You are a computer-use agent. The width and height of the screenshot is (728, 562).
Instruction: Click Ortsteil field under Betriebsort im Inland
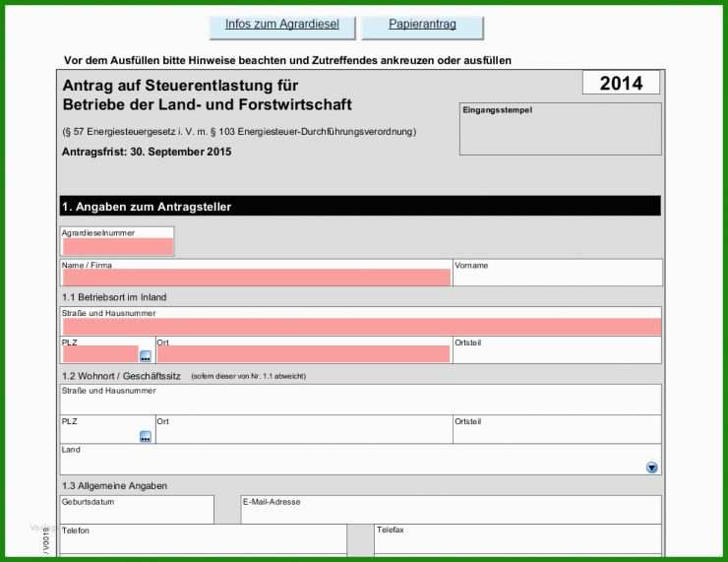click(x=557, y=349)
